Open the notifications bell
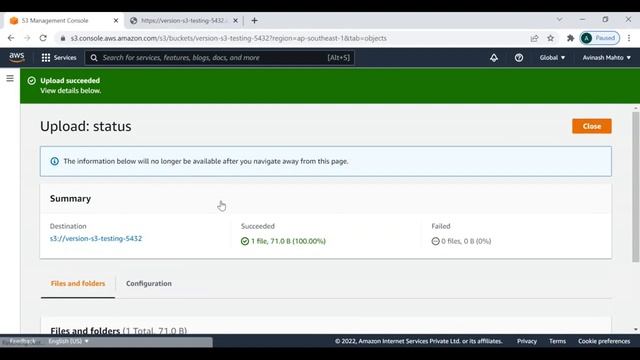 coord(494,58)
